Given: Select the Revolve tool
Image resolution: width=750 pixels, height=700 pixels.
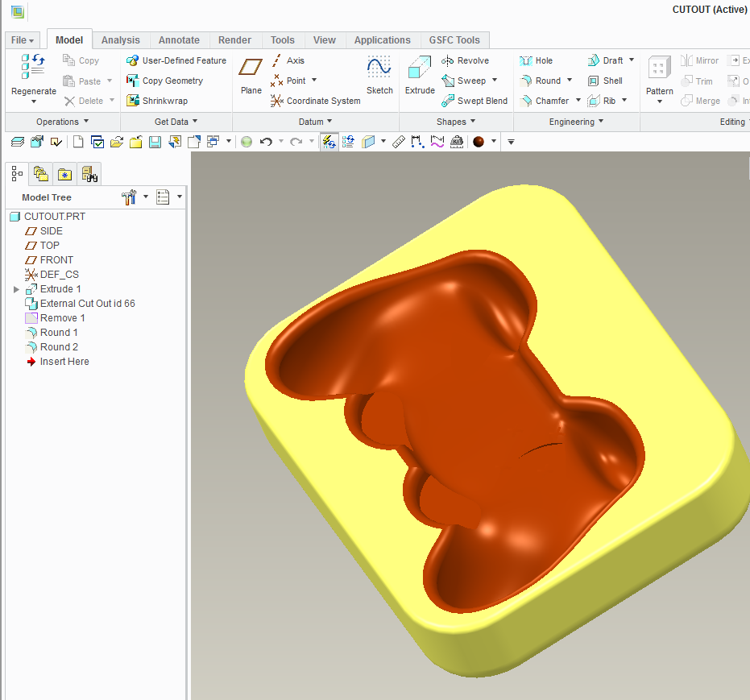Looking at the screenshot, I should point(465,60).
